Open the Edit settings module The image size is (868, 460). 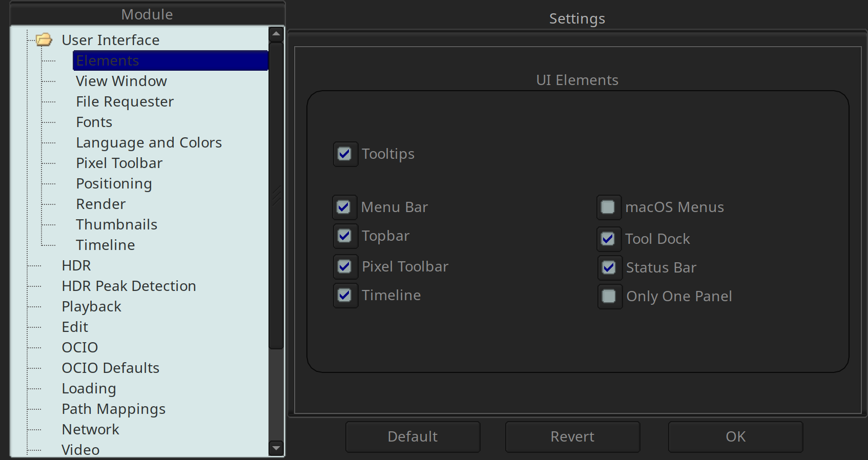(75, 327)
